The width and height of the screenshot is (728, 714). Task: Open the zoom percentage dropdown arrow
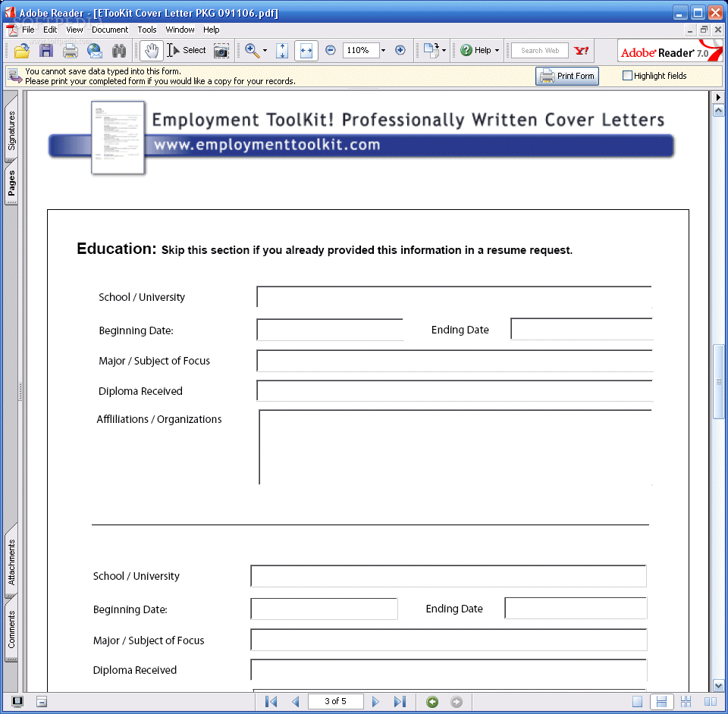384,50
